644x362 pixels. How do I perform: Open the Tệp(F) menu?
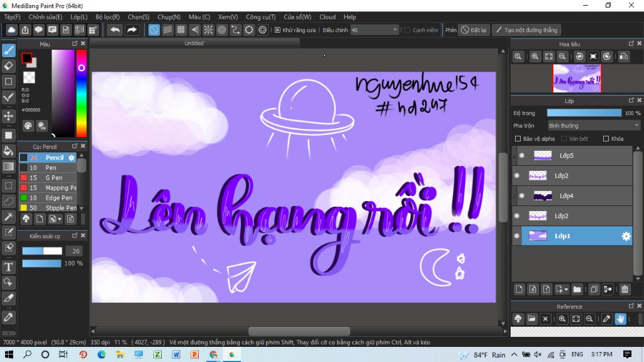[12, 17]
